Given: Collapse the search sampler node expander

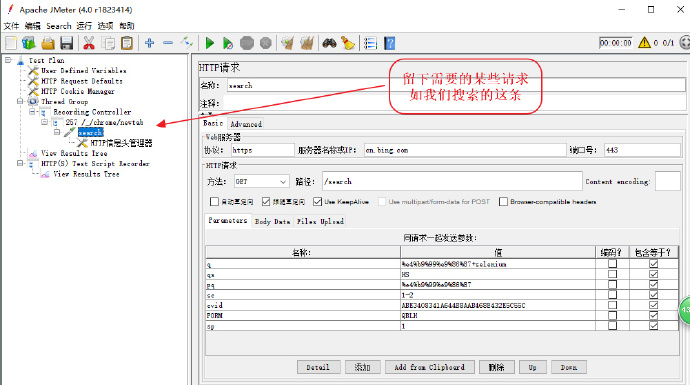Looking at the screenshot, I should pos(57,132).
